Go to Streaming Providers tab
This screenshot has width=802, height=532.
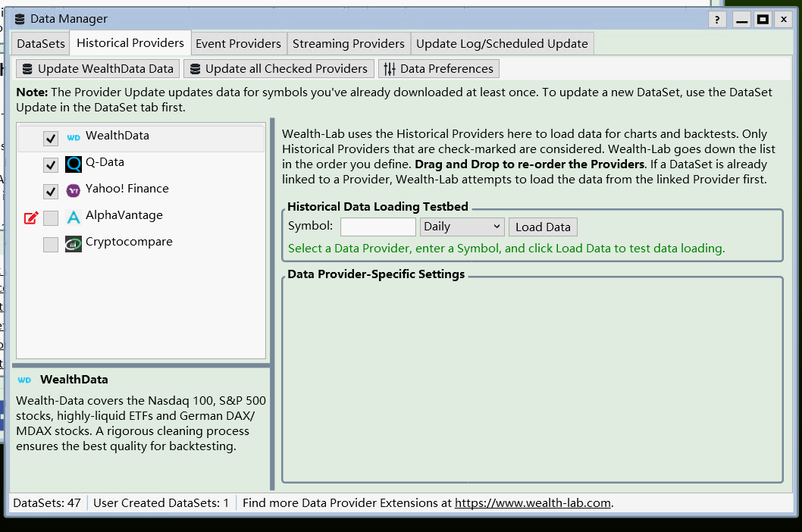tap(349, 43)
